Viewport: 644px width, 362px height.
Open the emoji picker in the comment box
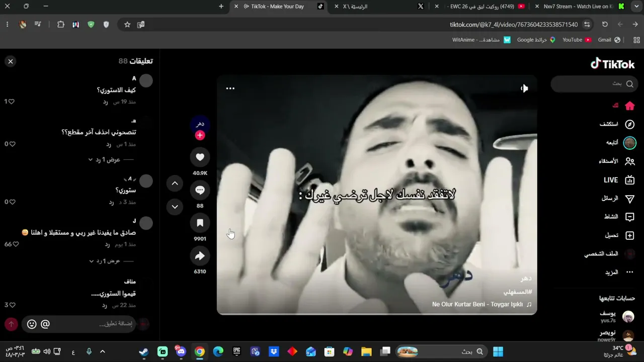click(32, 324)
